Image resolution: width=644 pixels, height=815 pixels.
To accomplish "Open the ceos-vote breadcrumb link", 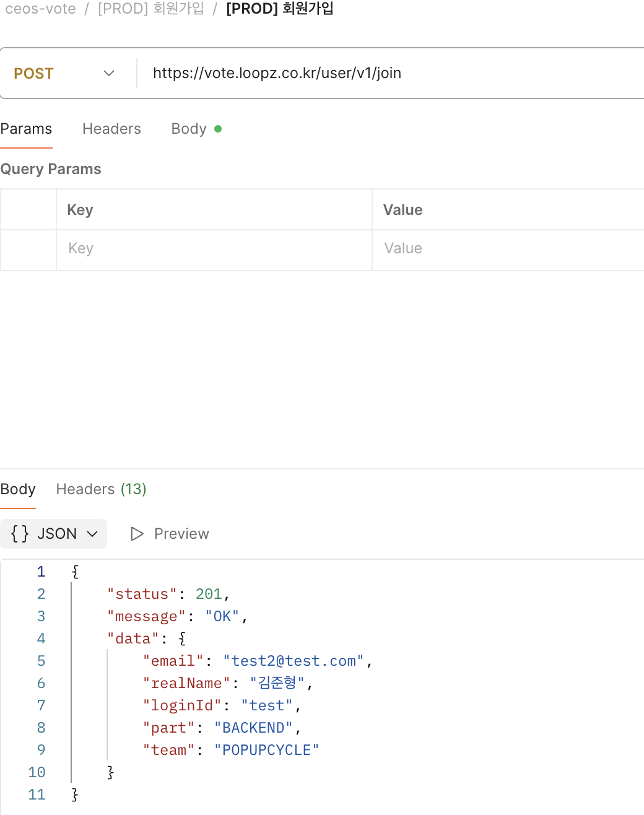I will click(x=40, y=9).
